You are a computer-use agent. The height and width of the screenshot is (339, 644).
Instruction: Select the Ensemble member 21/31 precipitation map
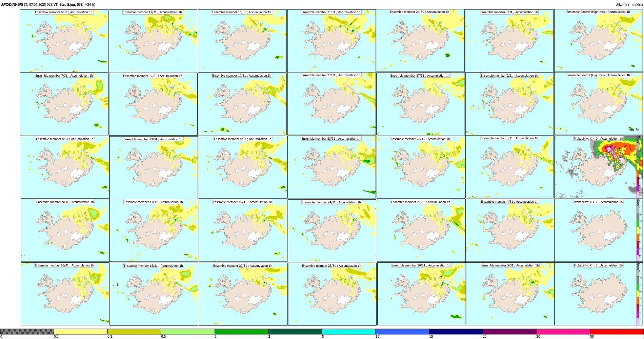pos(331,41)
